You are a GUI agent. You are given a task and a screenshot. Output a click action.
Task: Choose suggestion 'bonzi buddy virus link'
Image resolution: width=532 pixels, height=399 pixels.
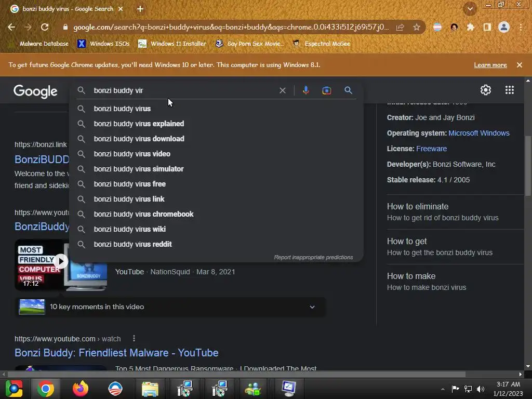pyautogui.click(x=217, y=199)
